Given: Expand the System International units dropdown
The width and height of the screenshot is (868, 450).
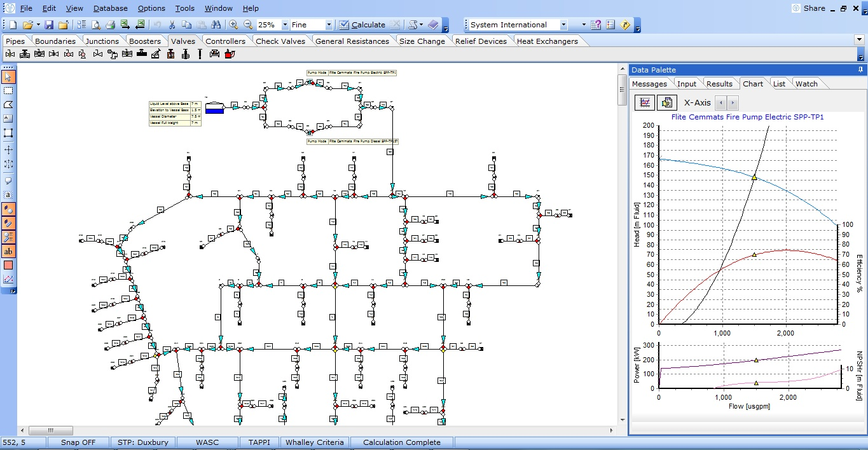Looking at the screenshot, I should [563, 25].
